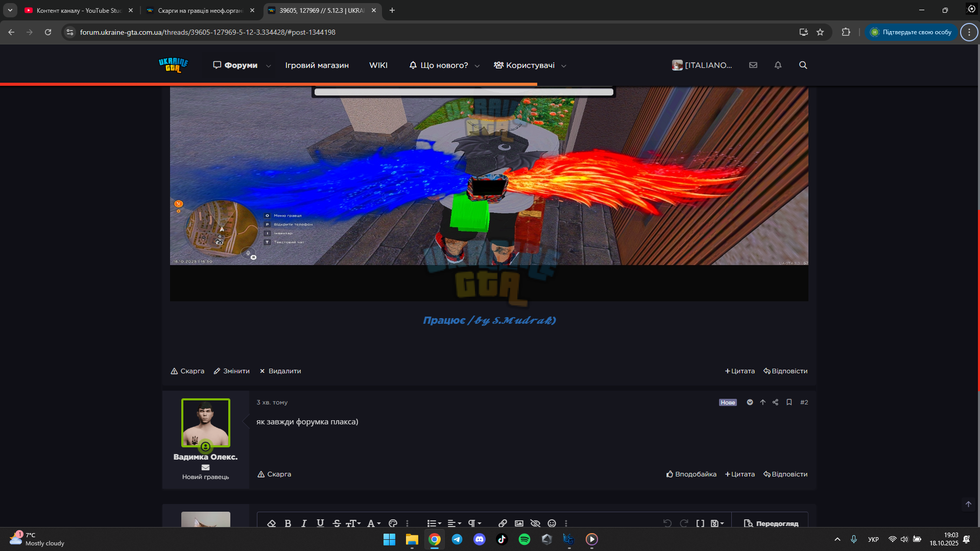This screenshot has width=980, height=551.
Task: Open the text color dropdown in editor
Action: (374, 523)
